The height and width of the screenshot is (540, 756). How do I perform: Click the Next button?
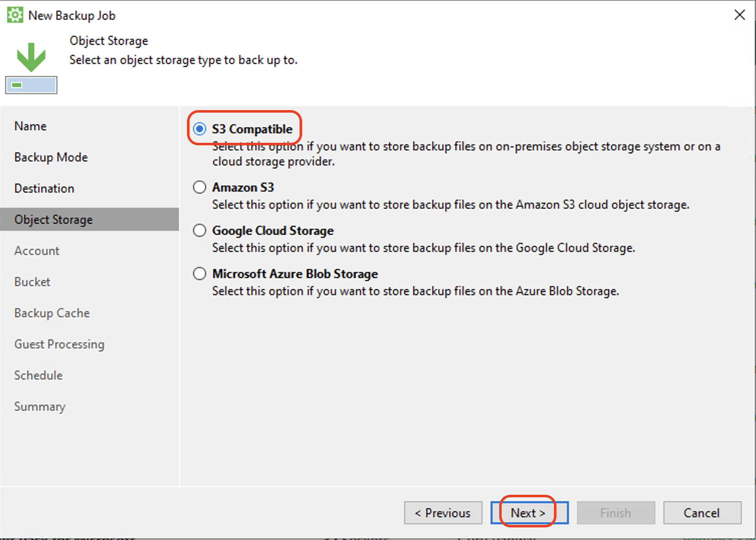click(x=529, y=513)
